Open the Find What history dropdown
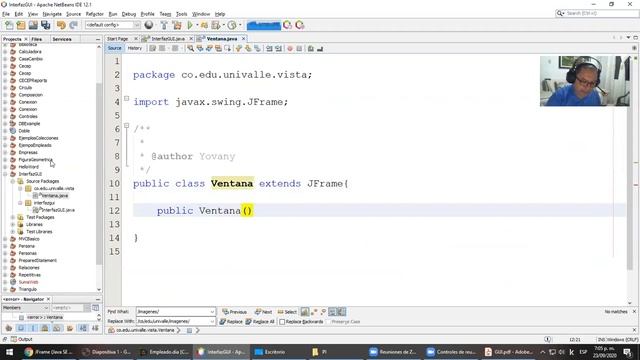 pyautogui.click(x=212, y=312)
